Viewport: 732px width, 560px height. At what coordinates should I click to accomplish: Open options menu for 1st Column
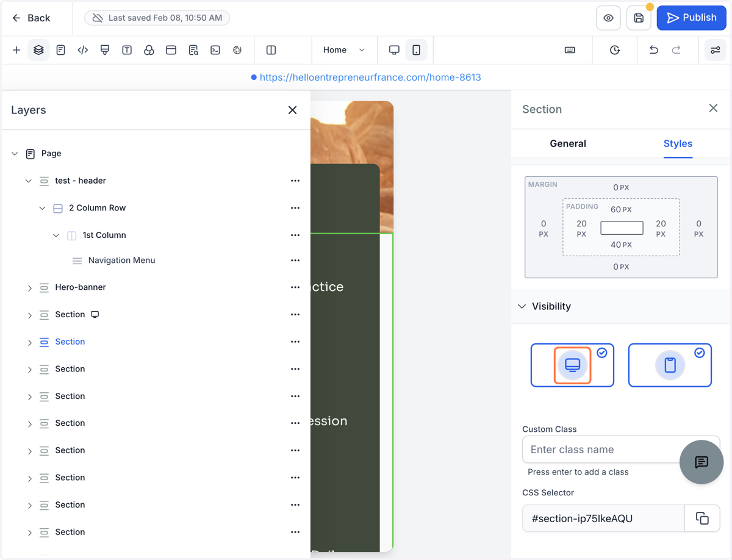[295, 235]
